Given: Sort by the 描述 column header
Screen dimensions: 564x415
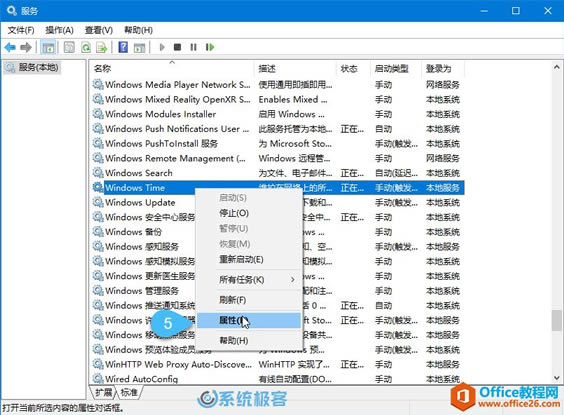Looking at the screenshot, I should [296, 68].
